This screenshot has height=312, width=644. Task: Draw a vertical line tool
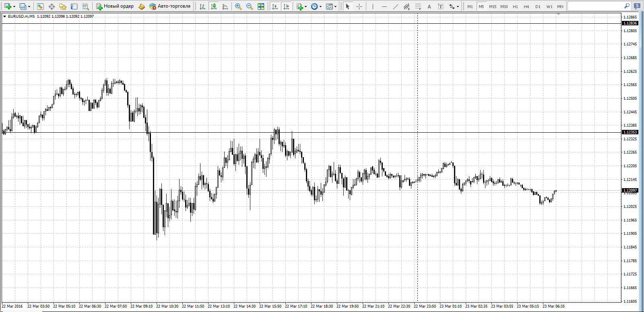pyautogui.click(x=373, y=6)
